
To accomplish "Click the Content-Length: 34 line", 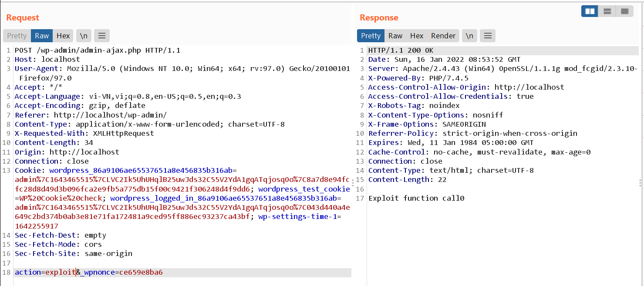I will click(54, 142).
